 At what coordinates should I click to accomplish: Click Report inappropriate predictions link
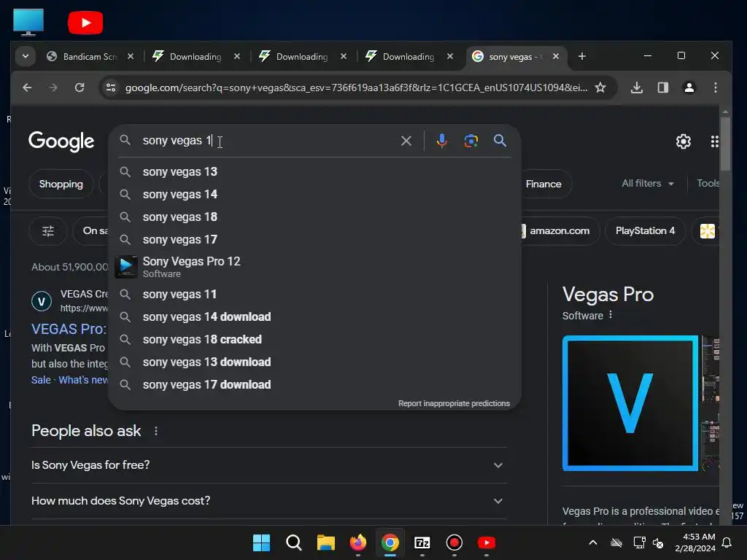(454, 404)
